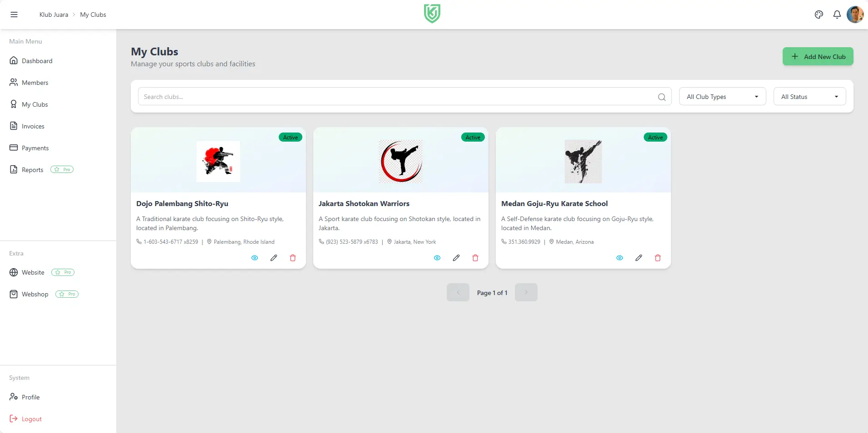
Task: Delete the Dojo Palembang Shito-Ryu club
Action: coord(293,258)
